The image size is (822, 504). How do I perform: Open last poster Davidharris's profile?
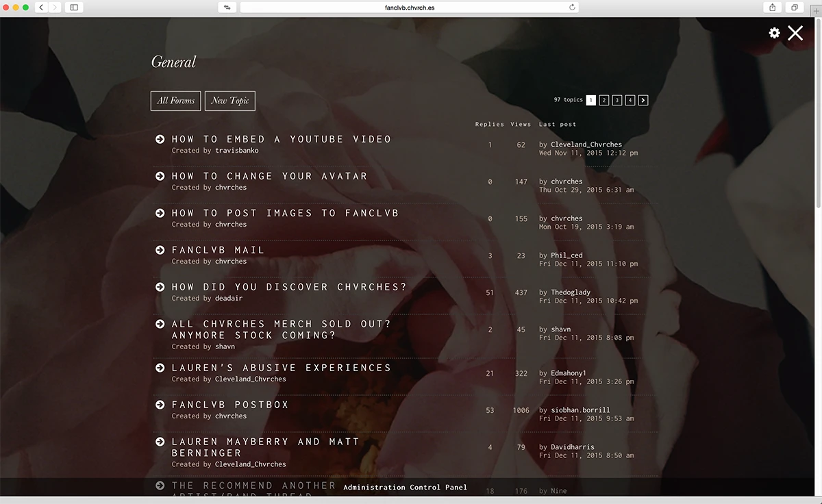coord(573,447)
